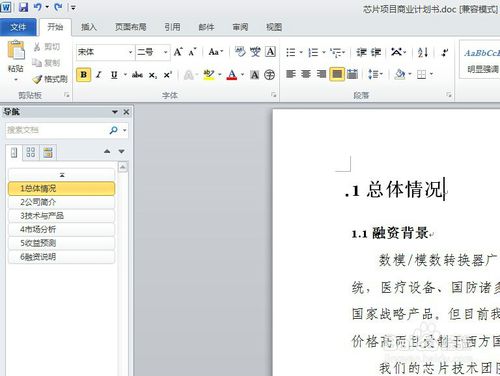Toggle Strikethrough abc formatting

pos(137,75)
